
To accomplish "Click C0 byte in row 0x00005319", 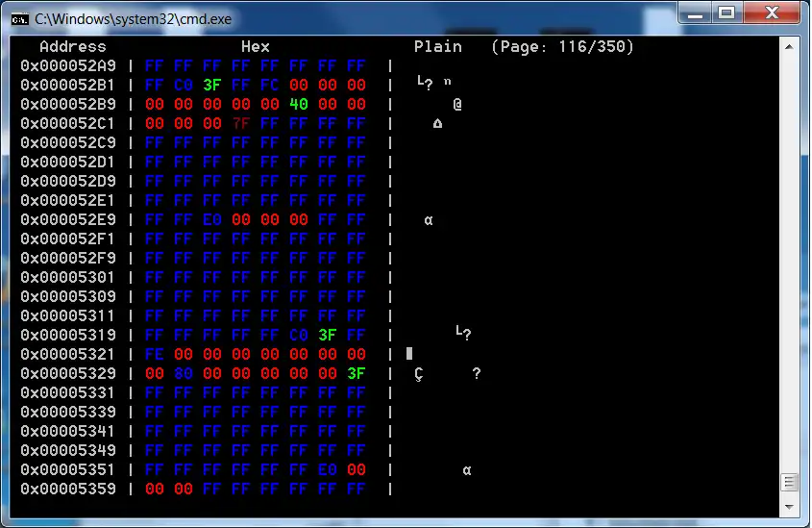I will coord(299,336).
